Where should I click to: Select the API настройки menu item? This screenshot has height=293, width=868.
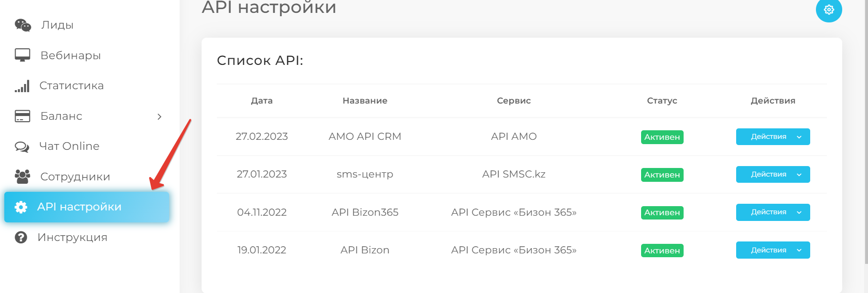click(x=87, y=207)
